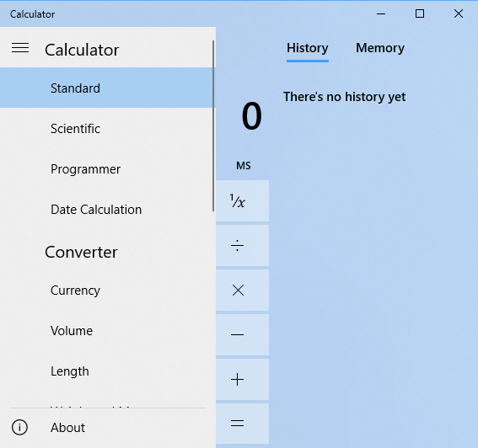Click the About info icon

click(20, 427)
